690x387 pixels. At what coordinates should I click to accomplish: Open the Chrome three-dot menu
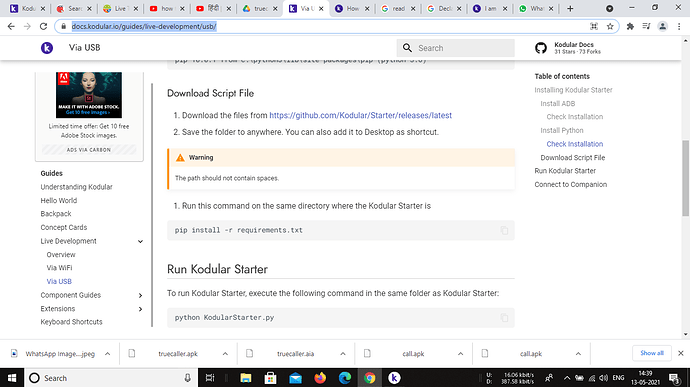click(x=679, y=26)
